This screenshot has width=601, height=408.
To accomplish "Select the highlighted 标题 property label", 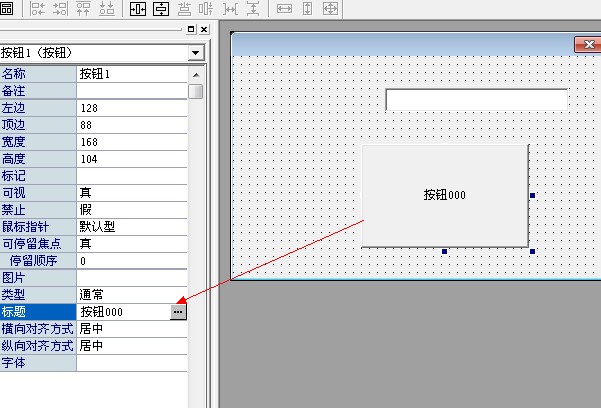I will [x=38, y=312].
